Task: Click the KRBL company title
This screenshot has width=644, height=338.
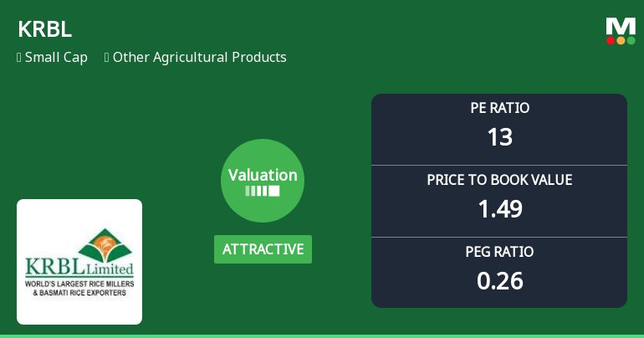Action: [x=44, y=28]
